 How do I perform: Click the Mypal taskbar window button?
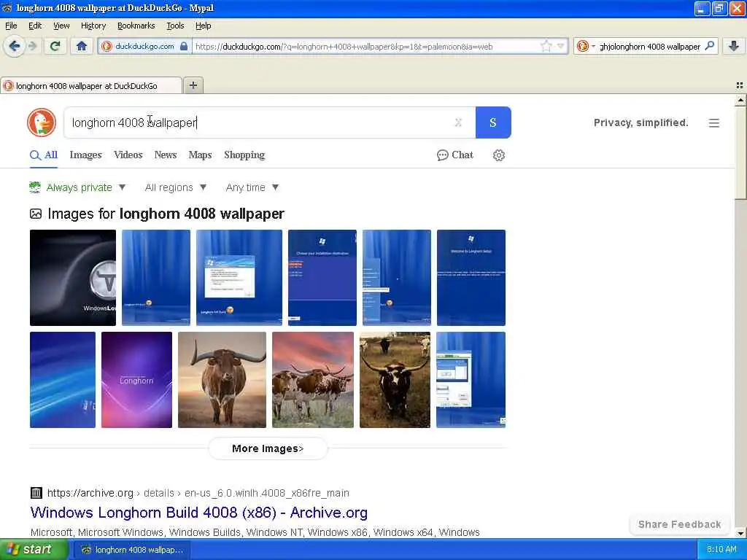[131, 550]
